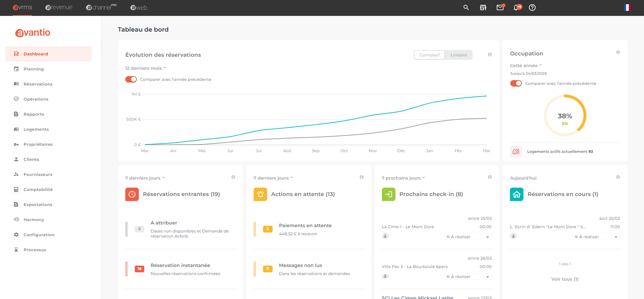Click Voir tous (1) link
644x299 pixels.
tap(565, 279)
